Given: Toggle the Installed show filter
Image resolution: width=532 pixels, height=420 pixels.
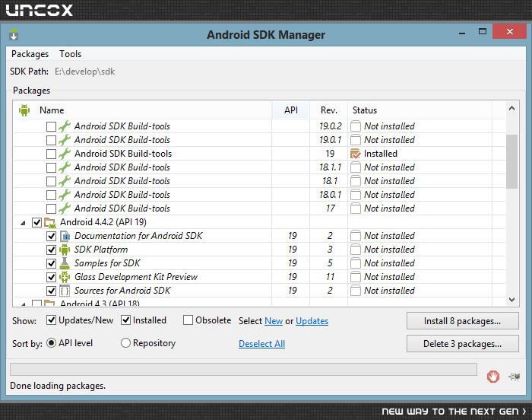Looking at the screenshot, I should [x=125, y=320].
